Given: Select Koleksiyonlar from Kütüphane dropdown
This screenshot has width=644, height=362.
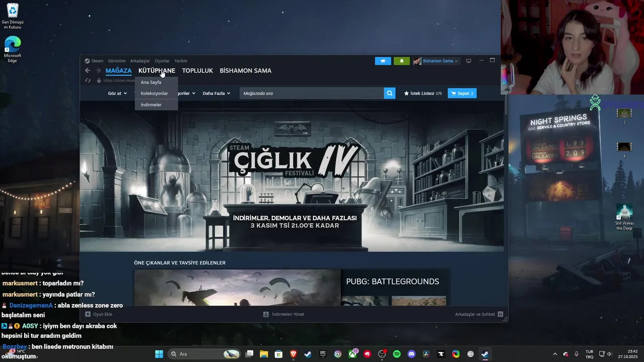Looking at the screenshot, I should click(156, 93).
